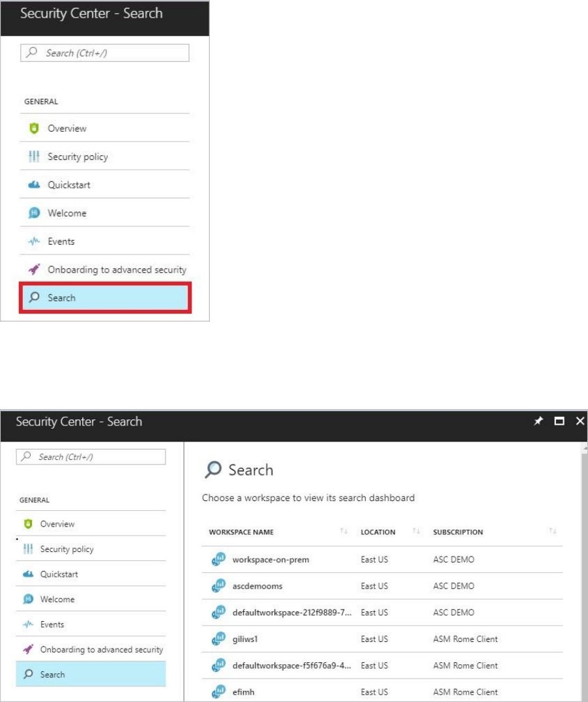Click the green Overview shield icon in the upper menu
This screenshot has height=702, width=588.
[x=35, y=129]
